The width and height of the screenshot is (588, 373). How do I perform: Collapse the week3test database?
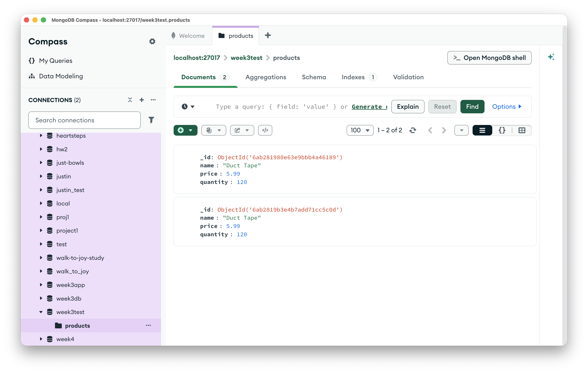pyautogui.click(x=41, y=312)
